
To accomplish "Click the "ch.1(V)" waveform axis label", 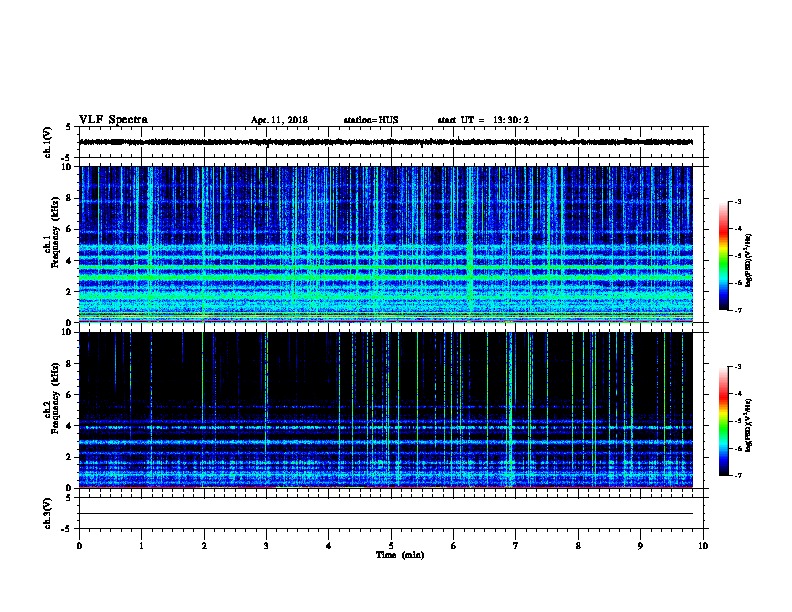I will pyautogui.click(x=48, y=142).
